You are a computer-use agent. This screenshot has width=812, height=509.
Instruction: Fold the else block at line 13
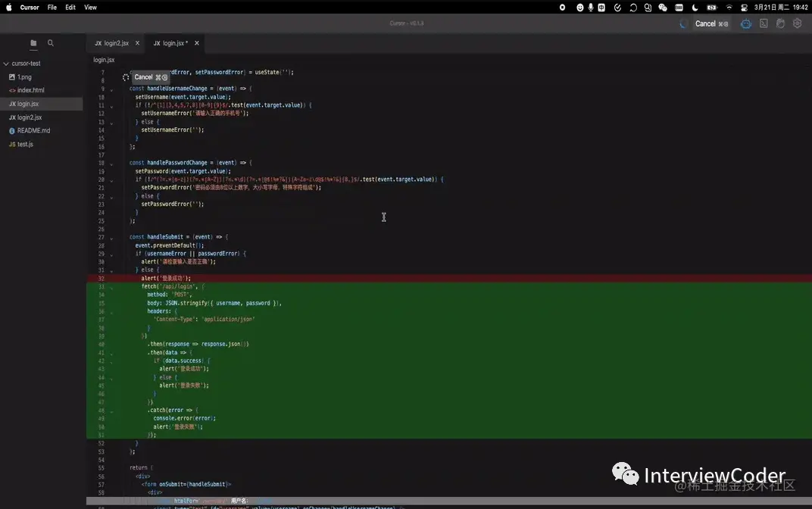tap(111, 123)
